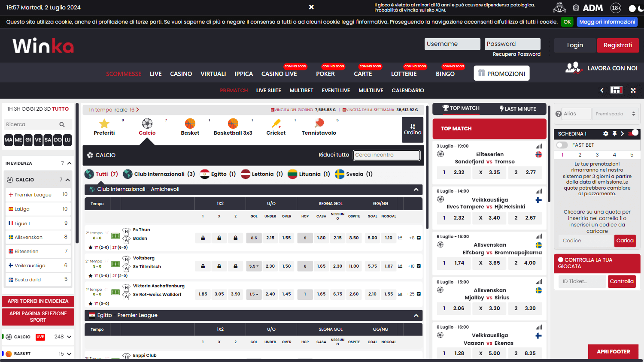Viewport: 644px width, 362px height.
Task: Open the LIVE main menu
Action: (x=155, y=74)
